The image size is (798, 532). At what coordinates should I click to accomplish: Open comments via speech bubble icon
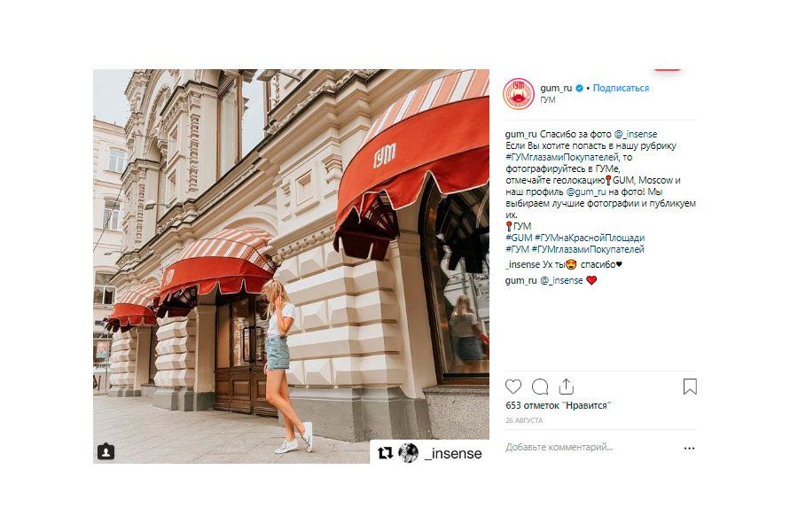[x=540, y=387]
